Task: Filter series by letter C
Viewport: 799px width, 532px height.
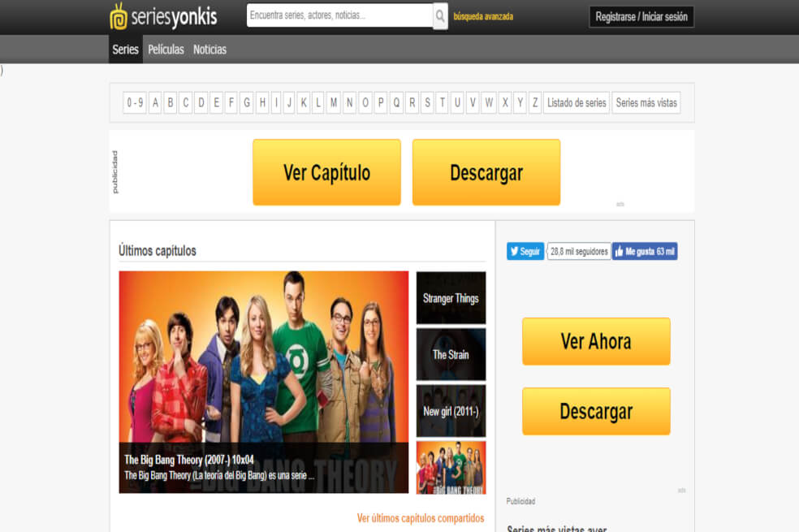Action: (185, 103)
